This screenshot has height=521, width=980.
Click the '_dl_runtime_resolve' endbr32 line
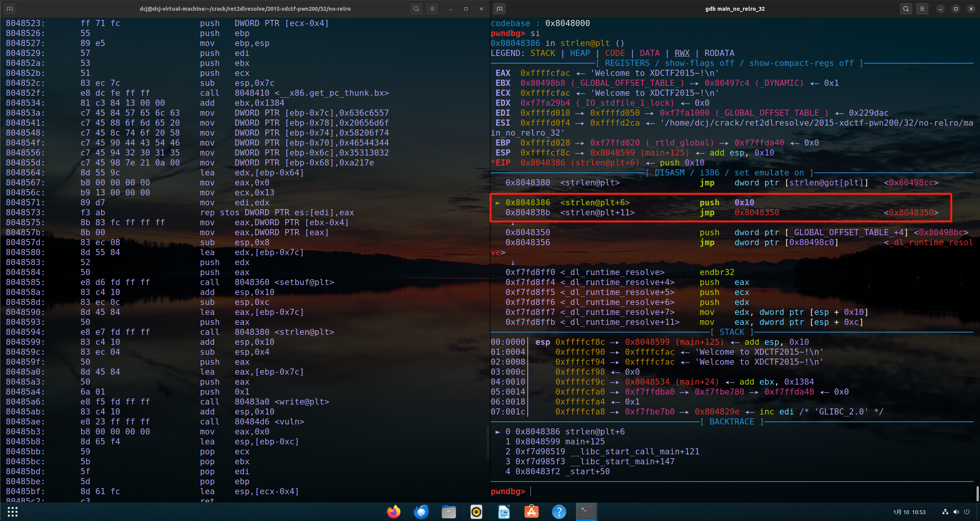620,272
